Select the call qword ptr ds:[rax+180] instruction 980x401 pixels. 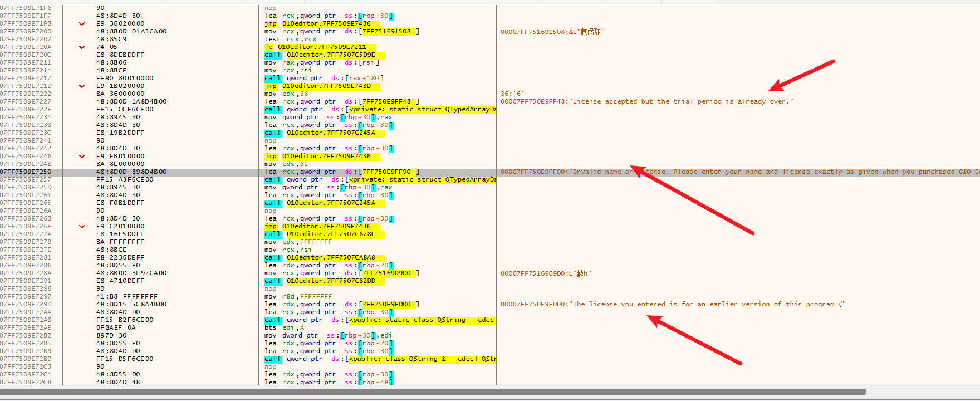pyautogui.click(x=324, y=79)
